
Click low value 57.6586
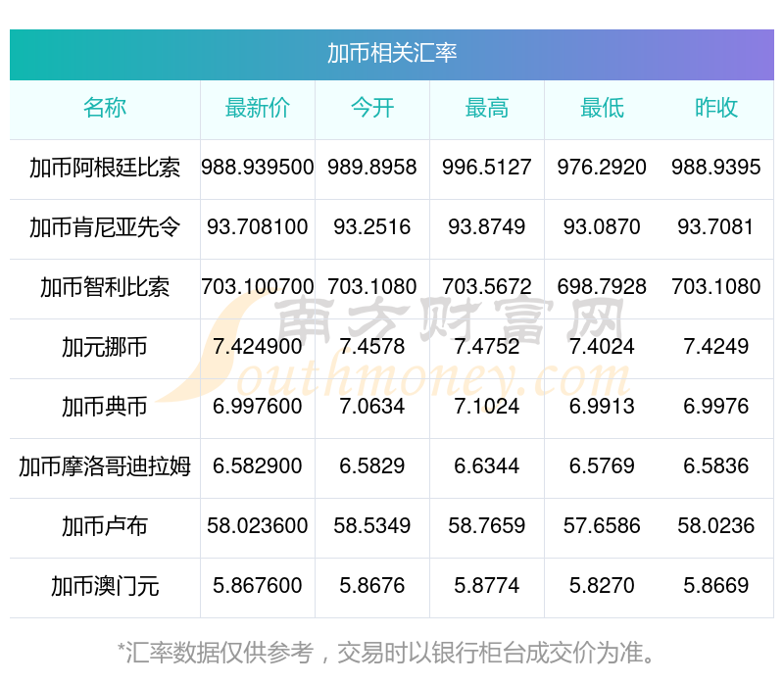pyautogui.click(x=602, y=526)
